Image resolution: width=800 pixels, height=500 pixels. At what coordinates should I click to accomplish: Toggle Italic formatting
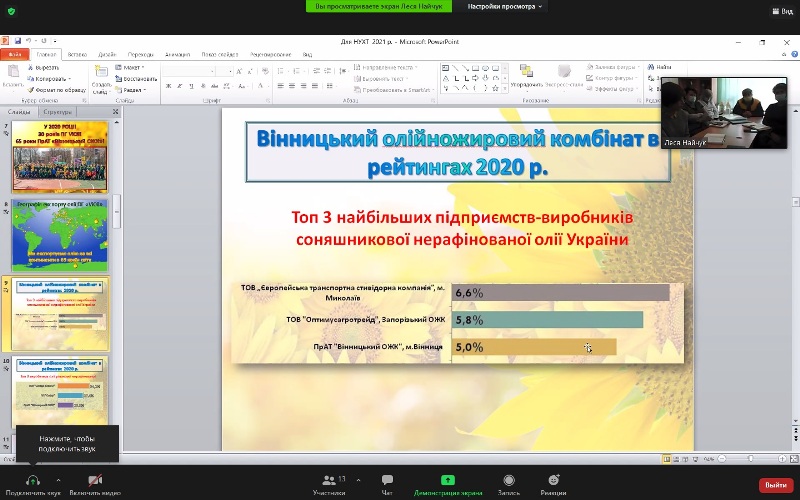coord(180,86)
